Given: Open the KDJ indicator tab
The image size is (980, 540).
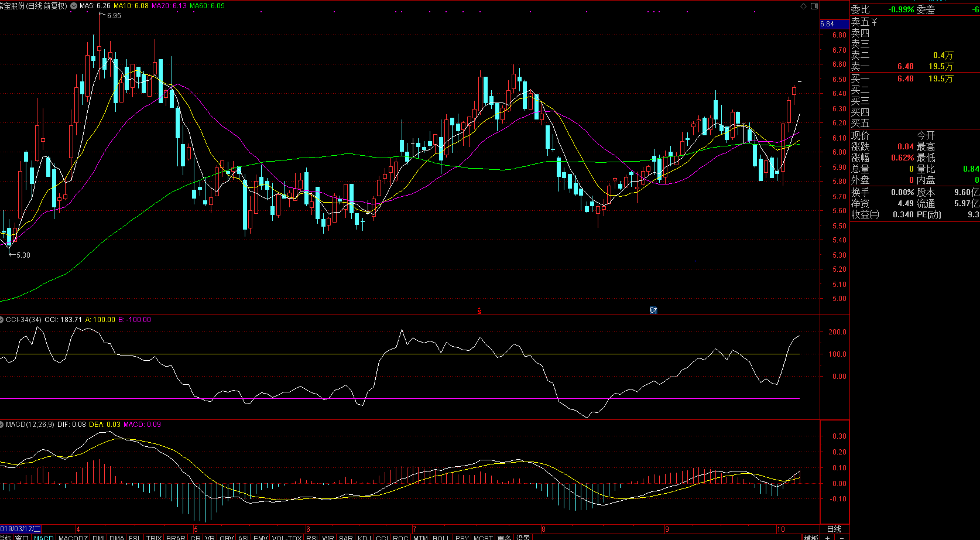Looking at the screenshot, I should pyautogui.click(x=364, y=537).
